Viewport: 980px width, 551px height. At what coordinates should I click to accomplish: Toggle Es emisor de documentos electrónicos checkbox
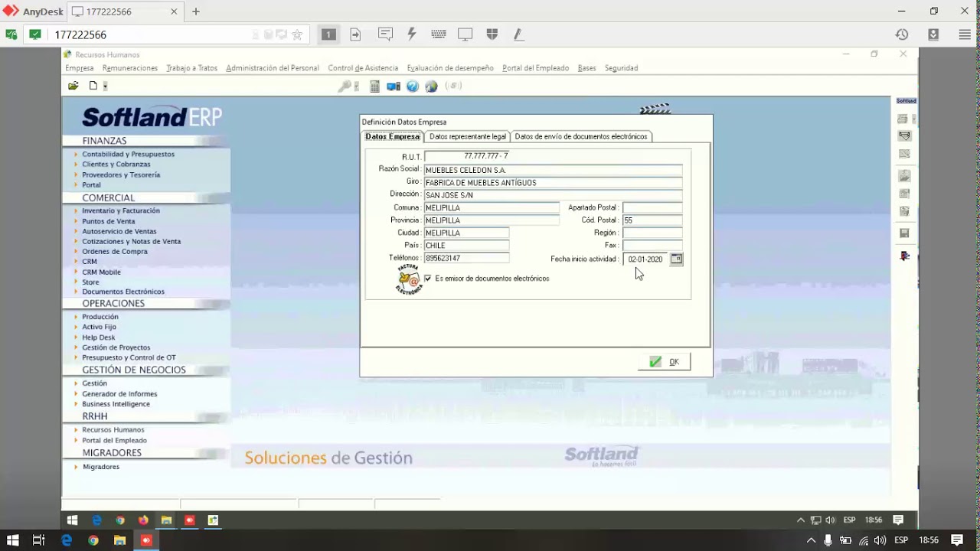[x=427, y=279]
